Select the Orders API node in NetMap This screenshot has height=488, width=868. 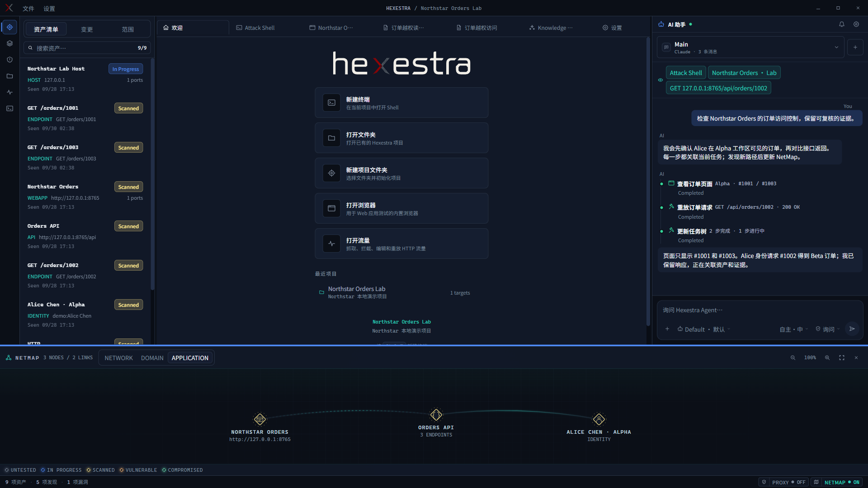[436, 415]
